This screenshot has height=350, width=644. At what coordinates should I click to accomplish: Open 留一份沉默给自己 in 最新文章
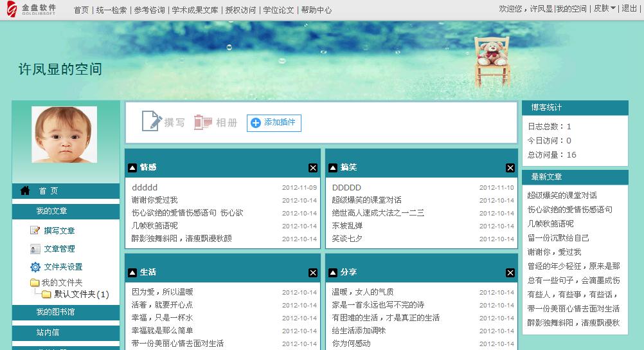point(558,237)
